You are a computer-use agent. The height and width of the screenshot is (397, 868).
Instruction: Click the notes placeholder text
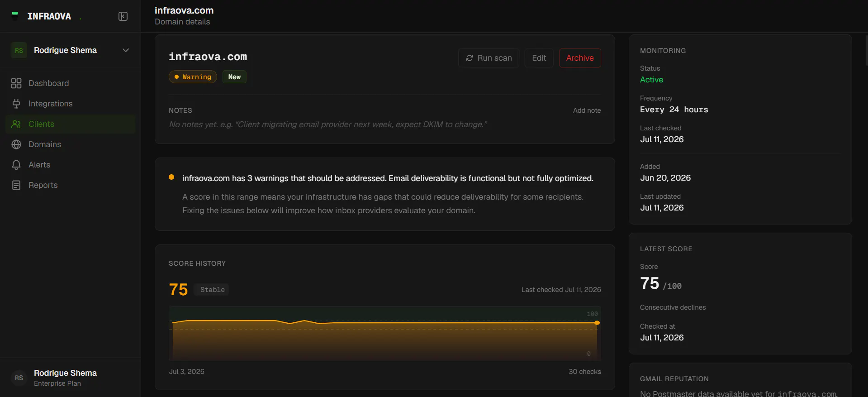coord(328,124)
